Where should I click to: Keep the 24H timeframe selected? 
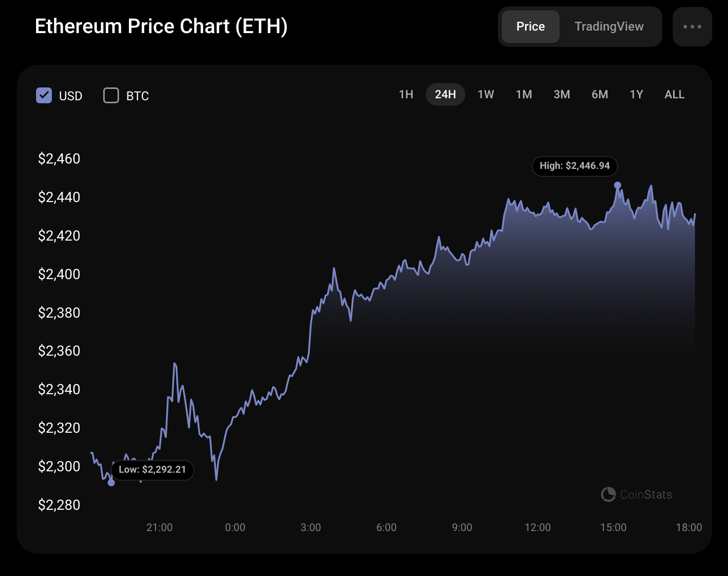[445, 94]
